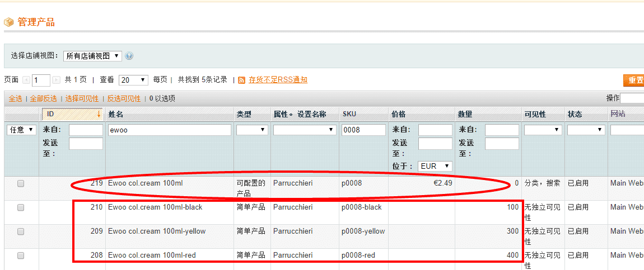Click the quantity 发送至 filter input

coord(502,144)
